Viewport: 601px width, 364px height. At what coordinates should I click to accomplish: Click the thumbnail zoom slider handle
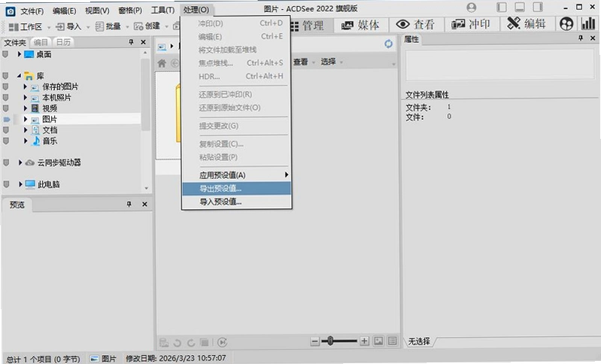[330, 341]
